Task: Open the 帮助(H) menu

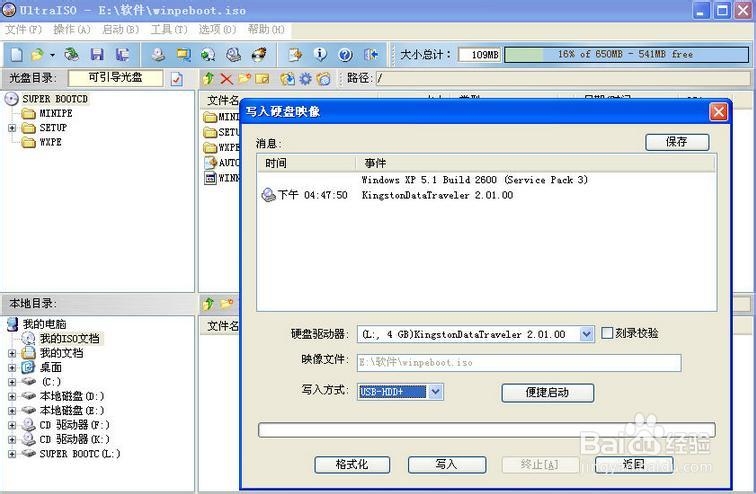Action: 266,29
